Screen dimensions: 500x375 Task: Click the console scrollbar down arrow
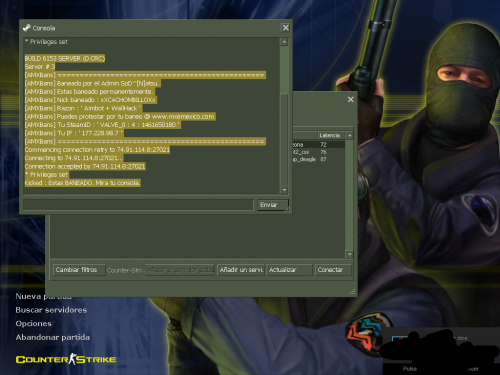[284, 190]
